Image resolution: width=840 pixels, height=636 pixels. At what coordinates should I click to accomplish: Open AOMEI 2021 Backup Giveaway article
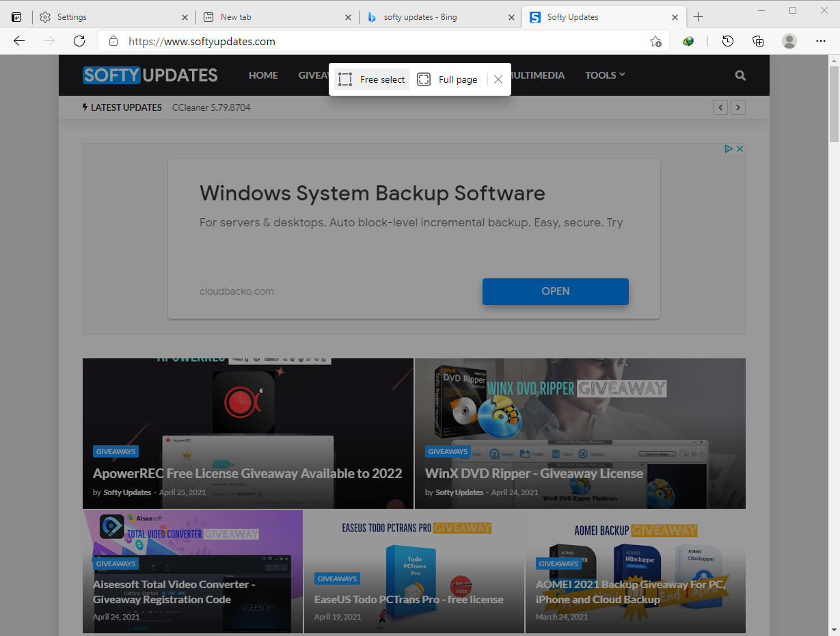pos(630,592)
